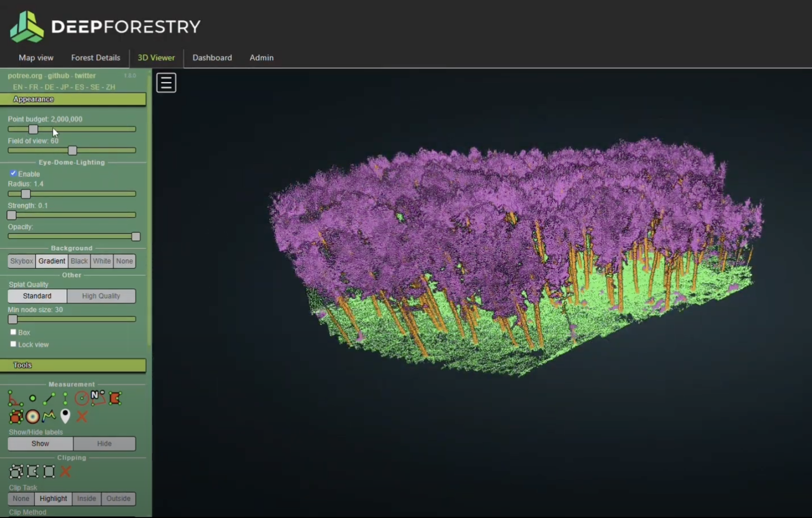Select the area measurement tool

(115, 399)
